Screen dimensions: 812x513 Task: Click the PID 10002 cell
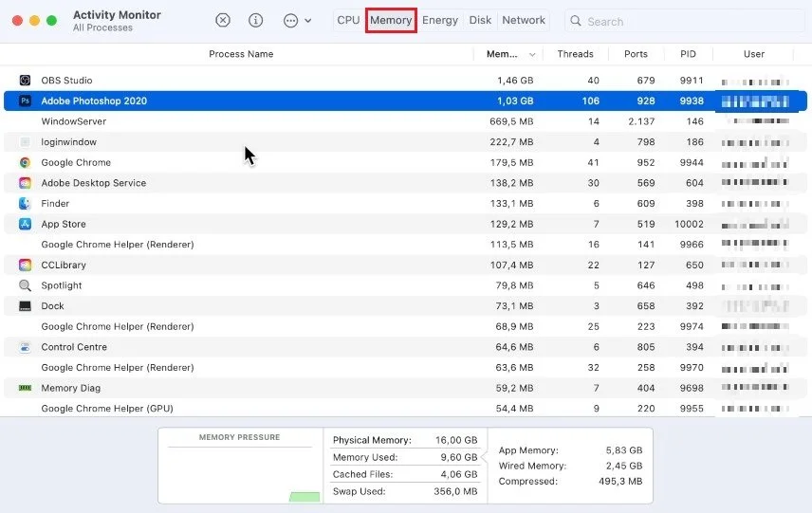pyautogui.click(x=690, y=224)
